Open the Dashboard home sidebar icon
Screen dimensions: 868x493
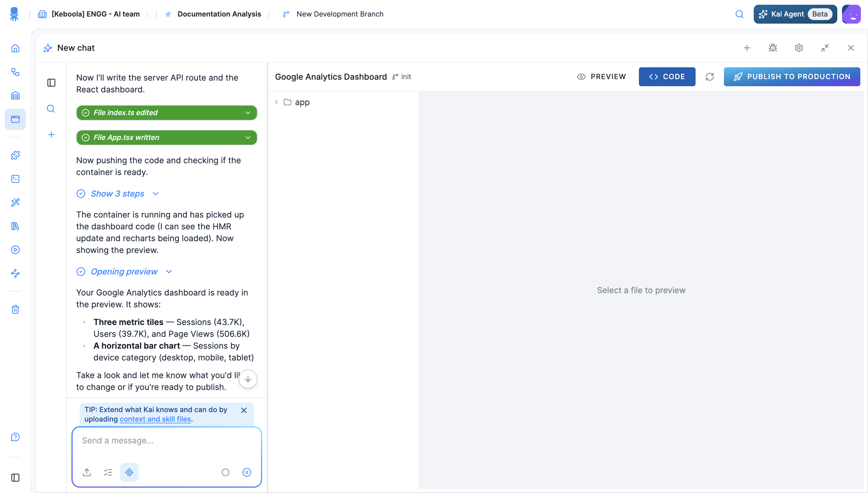pyautogui.click(x=15, y=48)
